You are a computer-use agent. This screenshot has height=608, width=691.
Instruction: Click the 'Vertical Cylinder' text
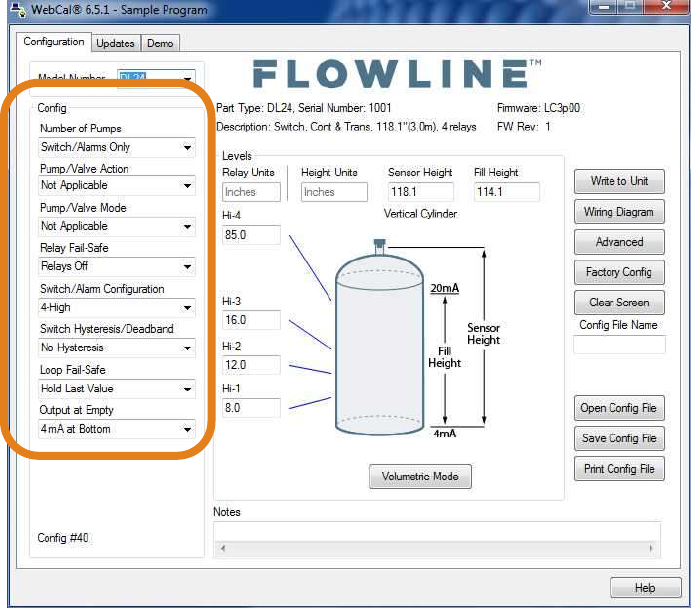tap(420, 214)
